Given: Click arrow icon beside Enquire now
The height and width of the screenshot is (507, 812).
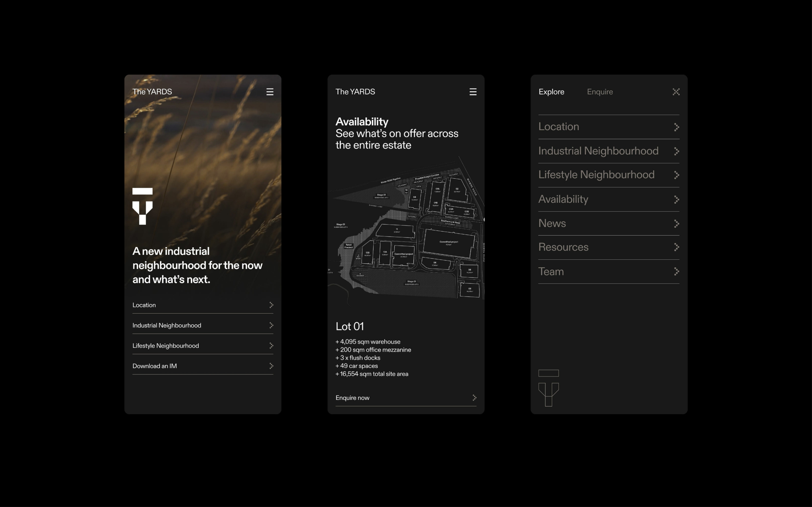Looking at the screenshot, I should pyautogui.click(x=474, y=398).
